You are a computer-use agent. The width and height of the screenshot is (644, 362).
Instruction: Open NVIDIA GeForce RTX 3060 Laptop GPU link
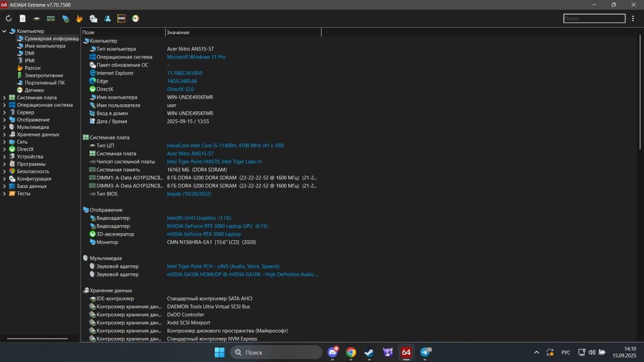click(x=217, y=226)
